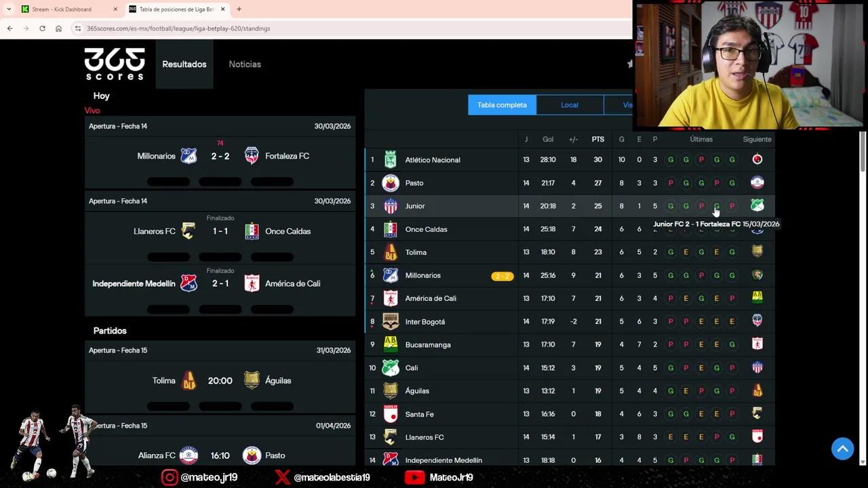The width and height of the screenshot is (868, 488).
Task: Click Junior's latest P result circle
Action: [x=732, y=206]
